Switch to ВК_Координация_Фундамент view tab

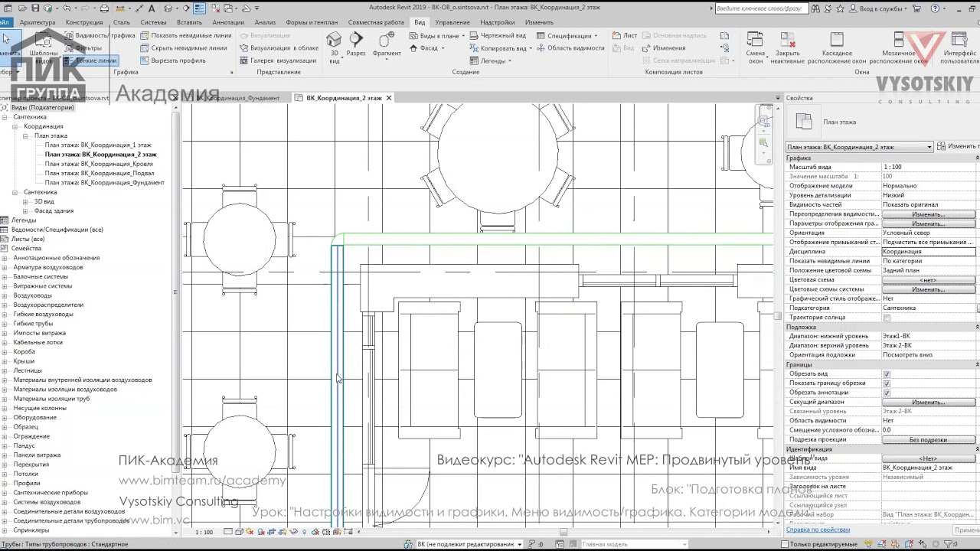(x=236, y=98)
